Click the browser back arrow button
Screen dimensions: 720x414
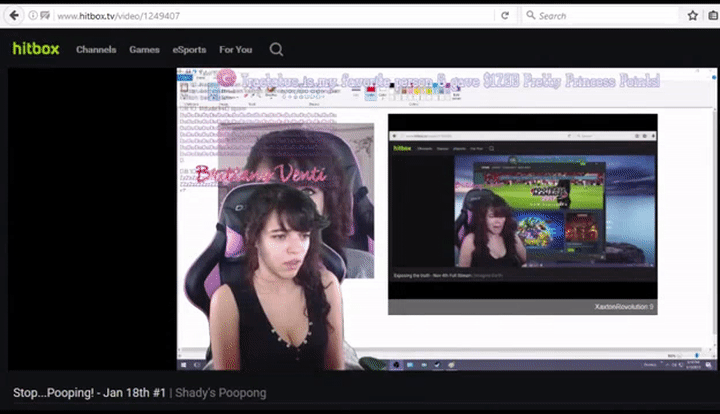tap(15, 15)
